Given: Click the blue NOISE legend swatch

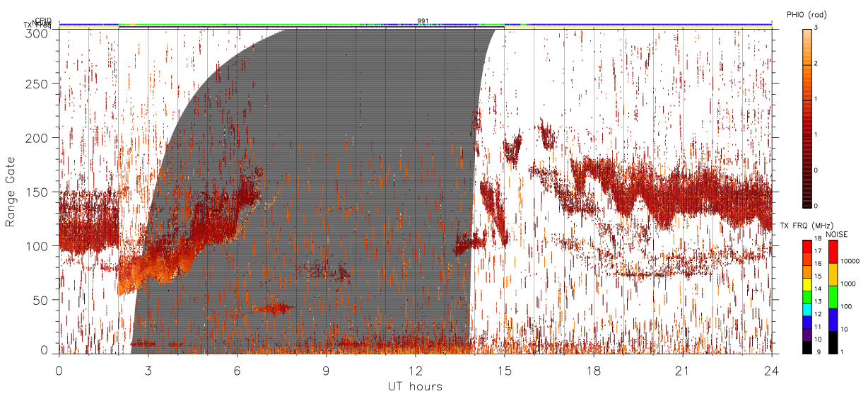Looking at the screenshot, I should [x=833, y=320].
